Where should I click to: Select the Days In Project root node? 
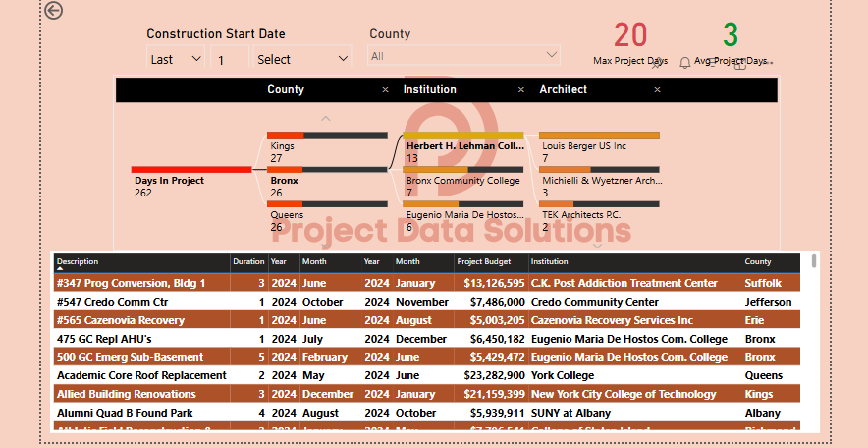tap(191, 182)
